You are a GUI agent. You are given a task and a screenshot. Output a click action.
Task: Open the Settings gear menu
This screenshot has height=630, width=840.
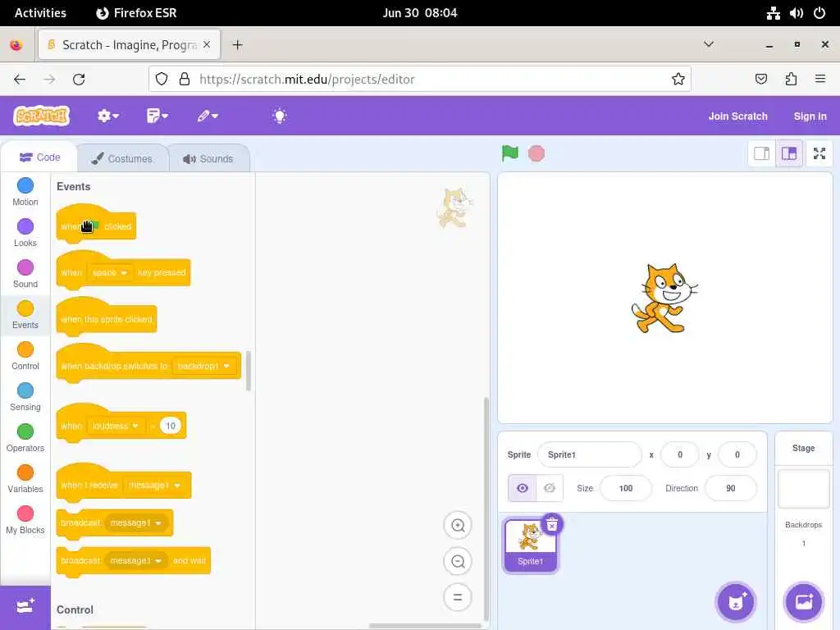click(108, 116)
